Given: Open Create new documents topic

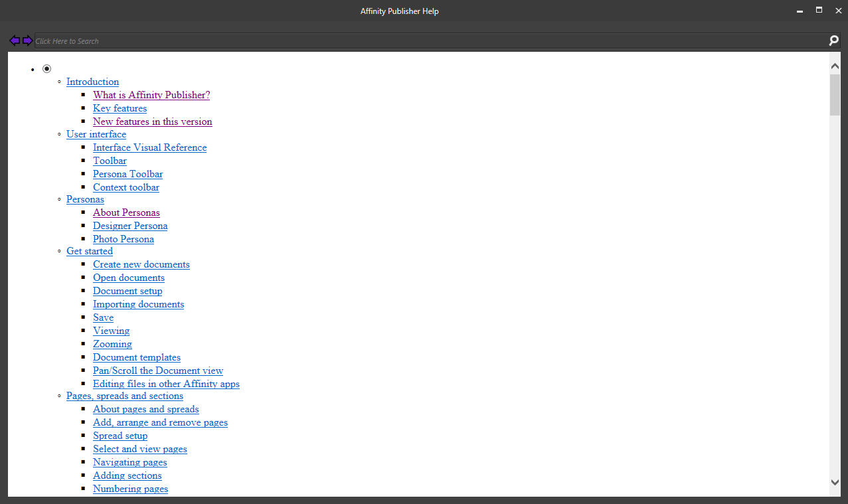Looking at the screenshot, I should [x=141, y=264].
